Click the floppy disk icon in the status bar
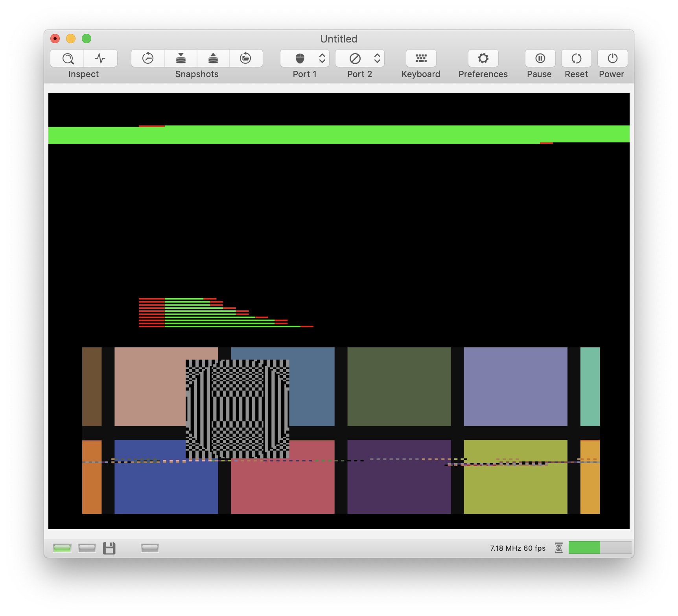This screenshot has width=678, height=616. [x=109, y=548]
